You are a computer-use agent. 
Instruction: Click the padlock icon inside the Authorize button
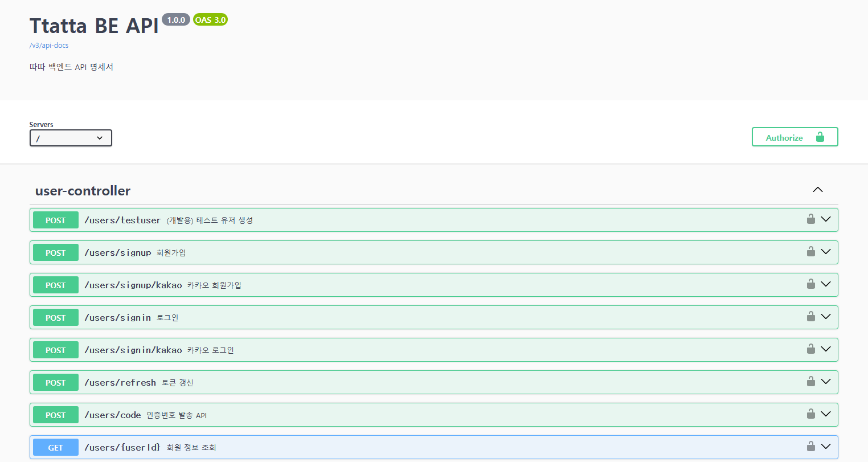tap(820, 137)
